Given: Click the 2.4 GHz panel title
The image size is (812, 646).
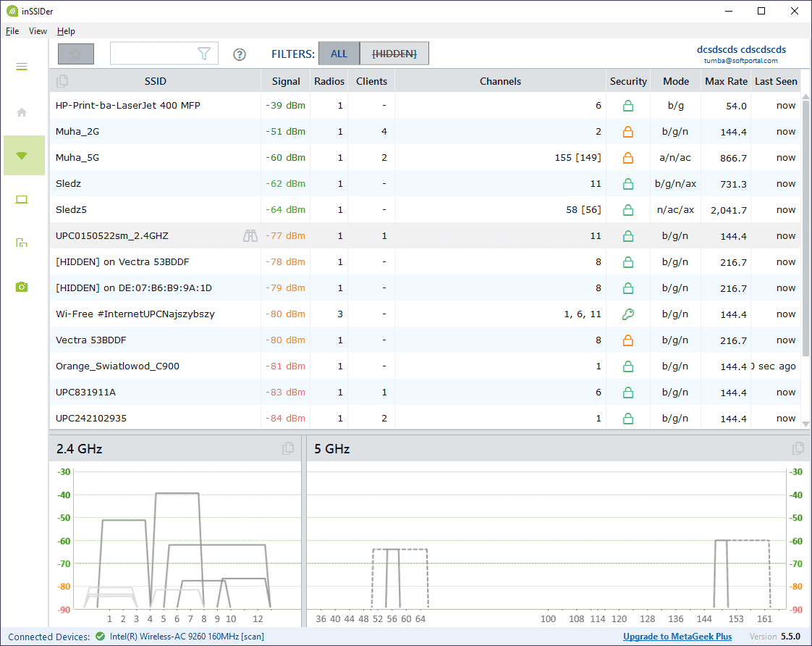Looking at the screenshot, I should pyautogui.click(x=79, y=448).
